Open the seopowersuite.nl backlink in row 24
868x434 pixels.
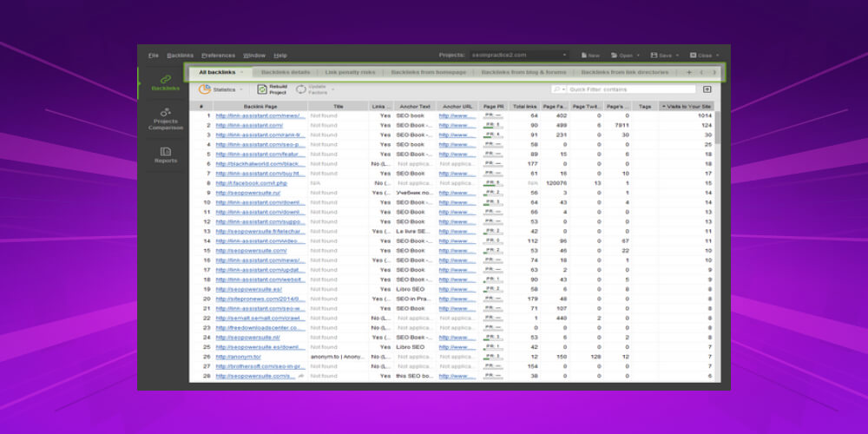pyautogui.click(x=247, y=337)
